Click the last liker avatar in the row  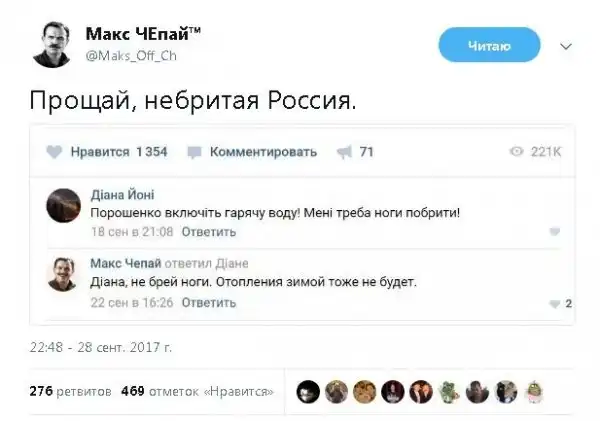point(534,391)
